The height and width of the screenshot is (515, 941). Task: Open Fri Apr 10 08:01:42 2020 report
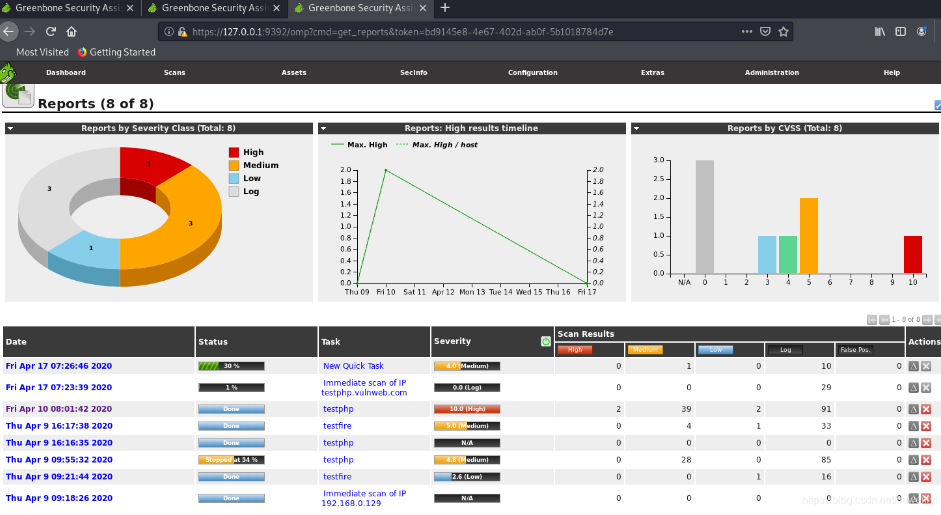click(x=59, y=409)
